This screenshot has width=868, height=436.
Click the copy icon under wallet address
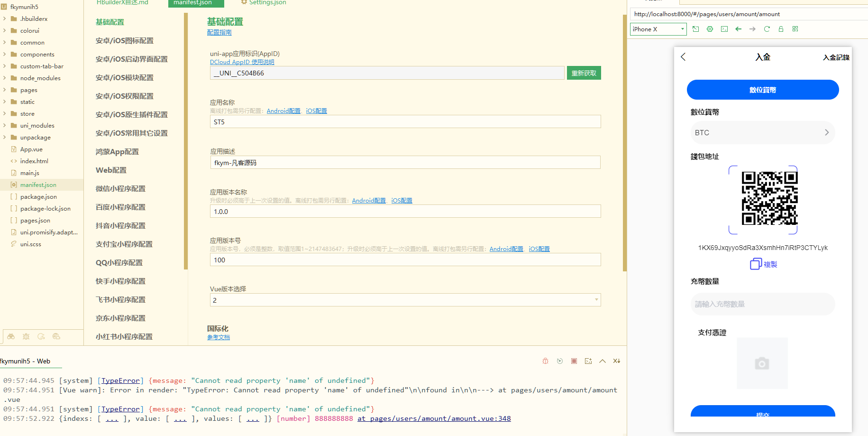(755, 264)
